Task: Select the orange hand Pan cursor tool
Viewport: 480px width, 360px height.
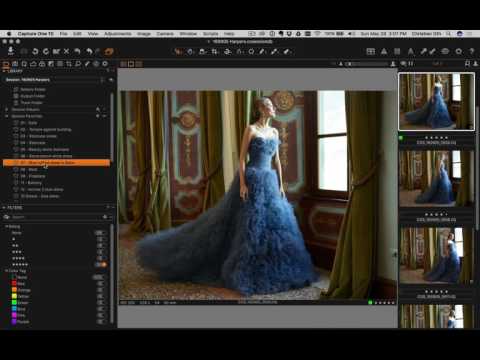Action: tap(179, 51)
